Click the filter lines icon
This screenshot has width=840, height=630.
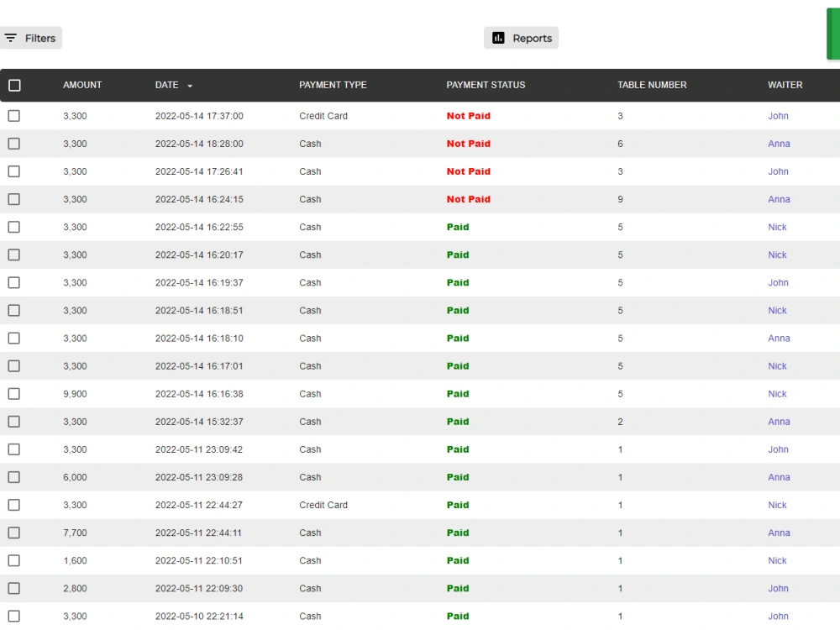(x=11, y=38)
